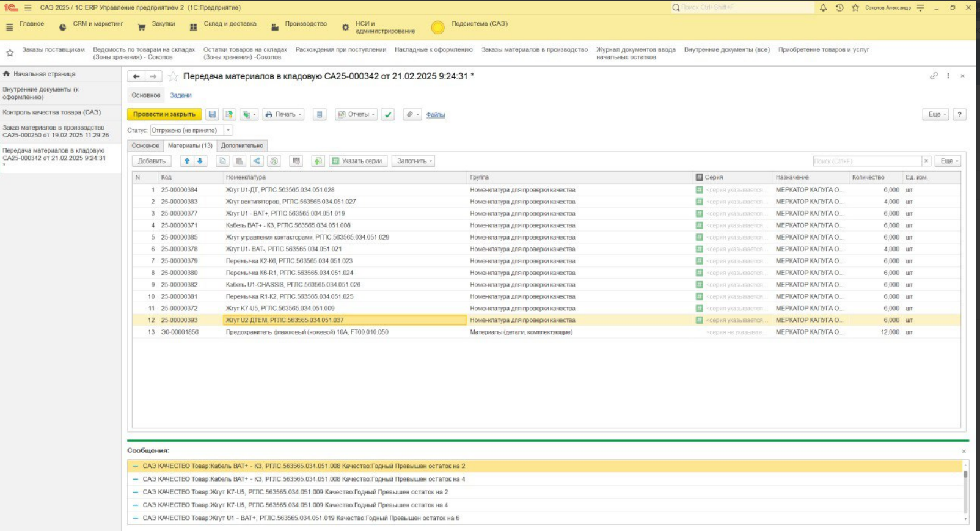Screen dimensions: 980x531
Task: Open Подсистема (САЭ) section
Action: coord(470,27)
